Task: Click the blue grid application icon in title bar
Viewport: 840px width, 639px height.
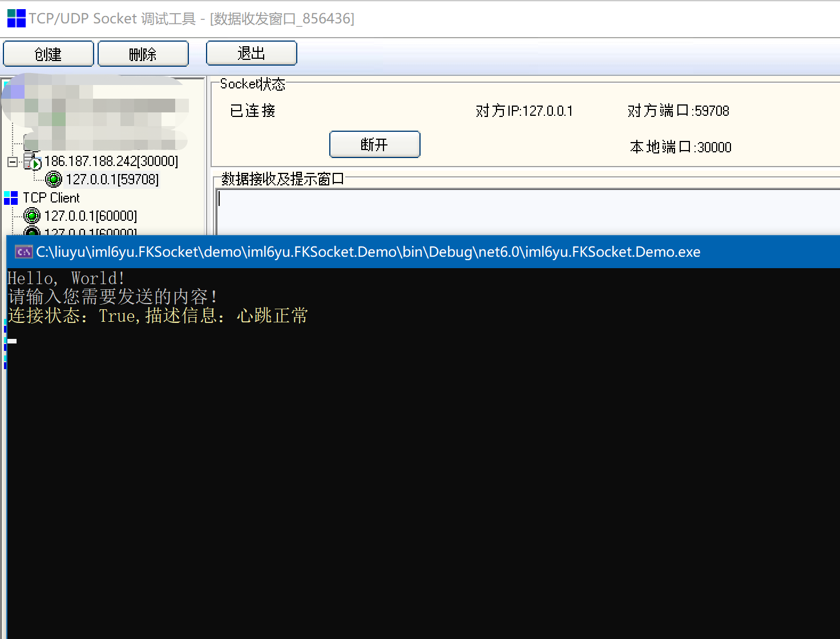Action: pyautogui.click(x=15, y=18)
